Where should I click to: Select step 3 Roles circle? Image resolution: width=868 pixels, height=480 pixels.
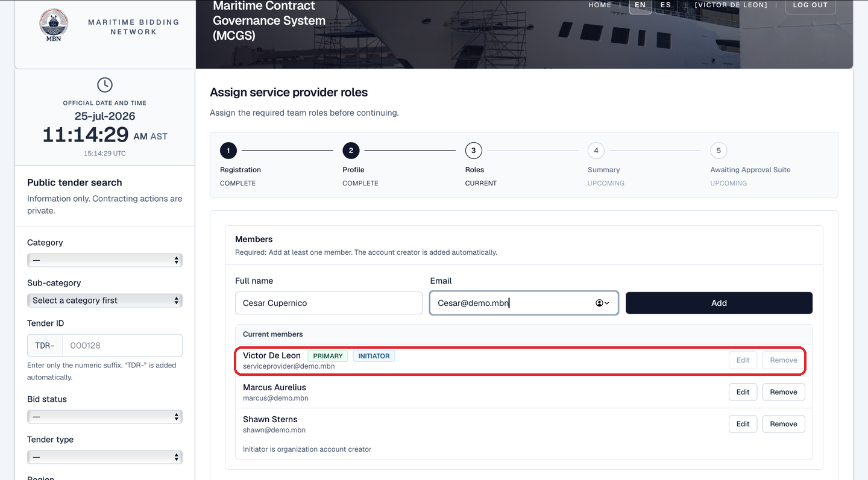[x=474, y=151]
